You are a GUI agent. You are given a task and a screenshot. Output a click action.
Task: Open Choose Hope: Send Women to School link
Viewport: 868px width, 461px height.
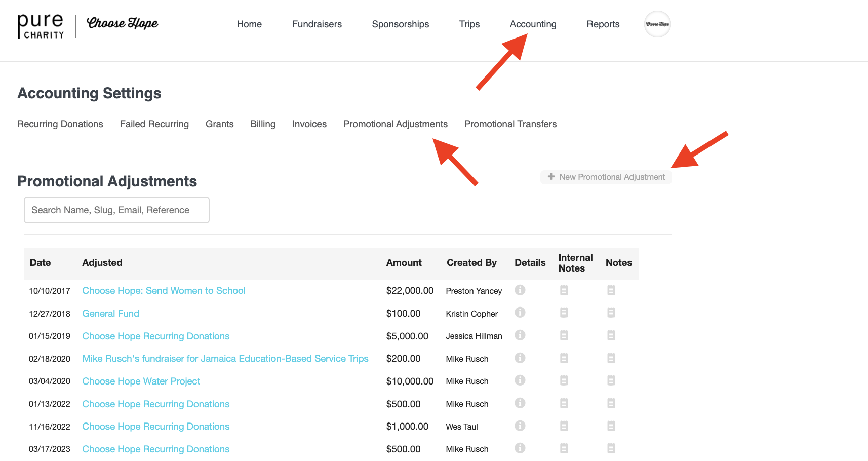coord(164,291)
